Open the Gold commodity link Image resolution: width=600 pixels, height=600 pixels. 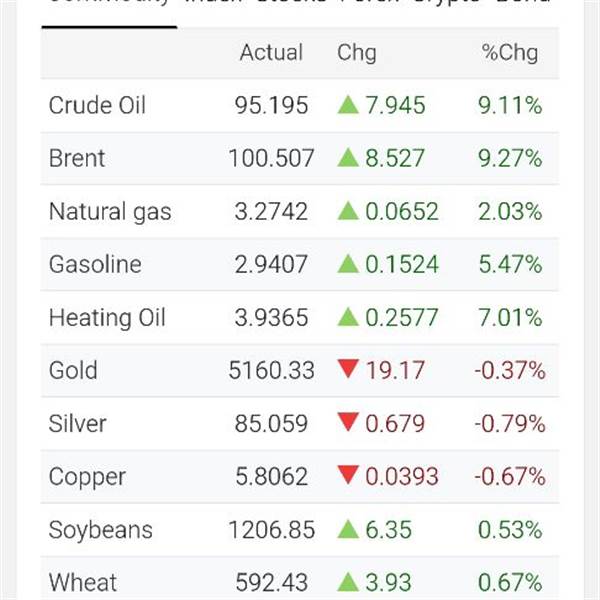tap(73, 371)
